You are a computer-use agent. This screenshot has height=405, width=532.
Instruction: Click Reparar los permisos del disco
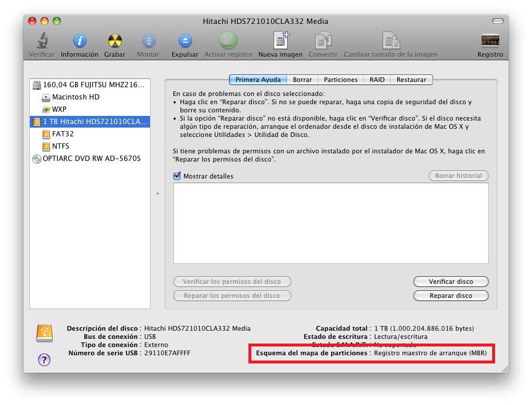point(232,296)
